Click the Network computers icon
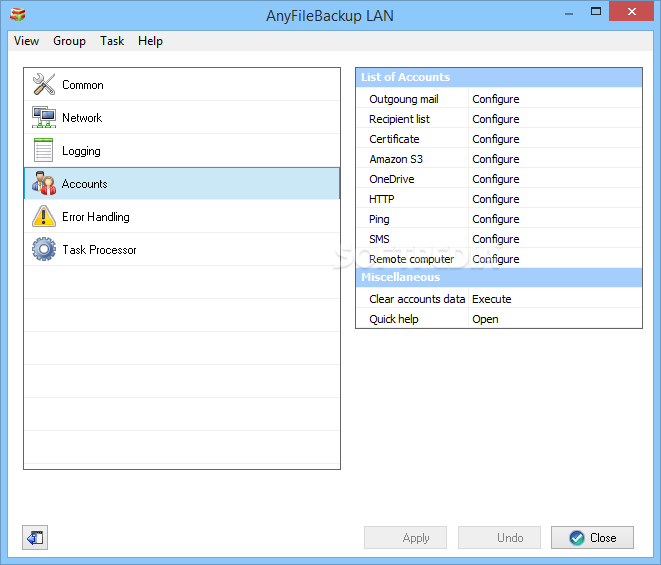 pos(44,117)
